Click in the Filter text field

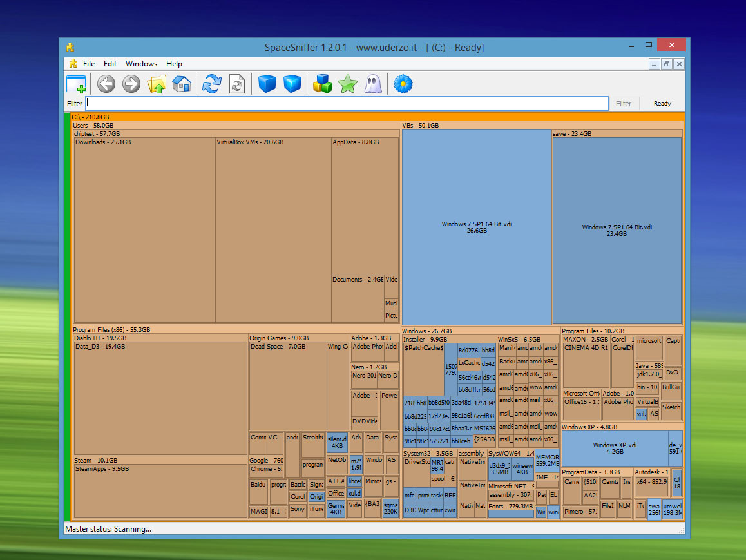(x=347, y=103)
